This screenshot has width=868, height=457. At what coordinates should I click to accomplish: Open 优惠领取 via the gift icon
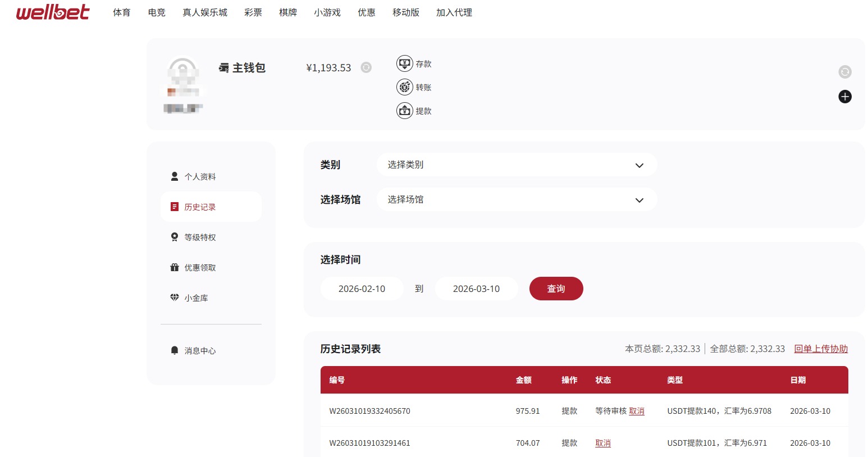175,267
